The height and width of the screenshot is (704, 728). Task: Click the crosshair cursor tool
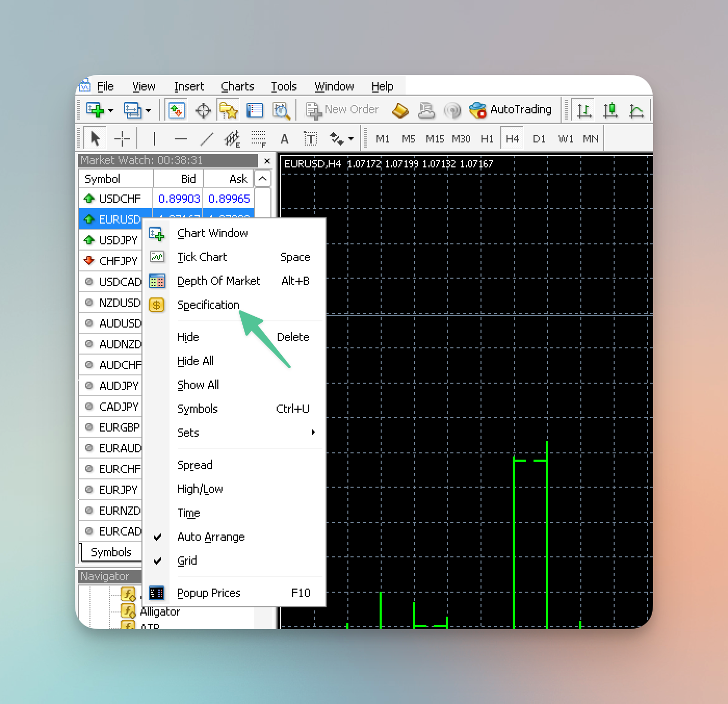coord(122,139)
